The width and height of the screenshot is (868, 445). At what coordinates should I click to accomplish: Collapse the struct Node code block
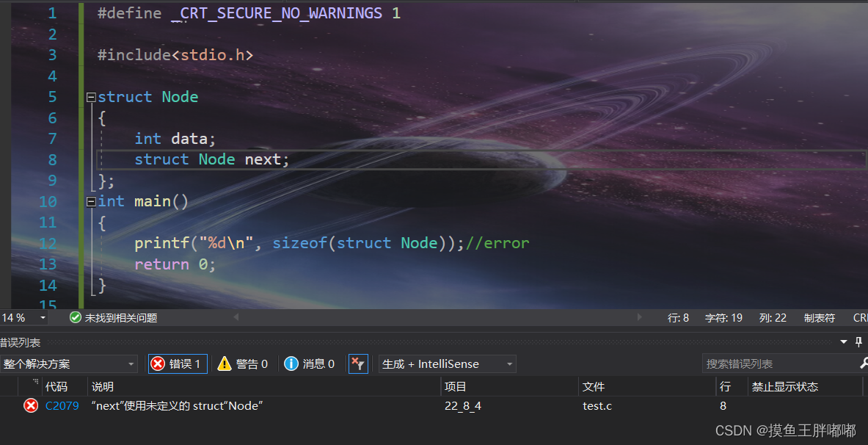pyautogui.click(x=91, y=97)
